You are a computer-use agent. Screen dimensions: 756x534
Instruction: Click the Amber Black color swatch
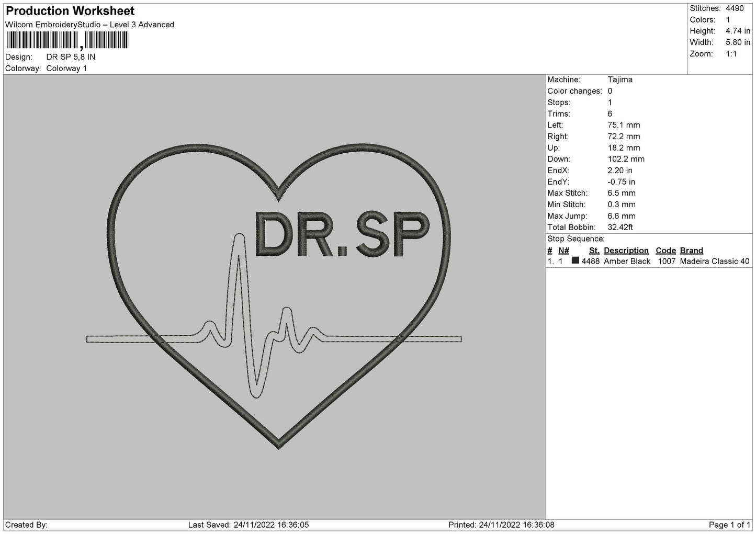576,260
